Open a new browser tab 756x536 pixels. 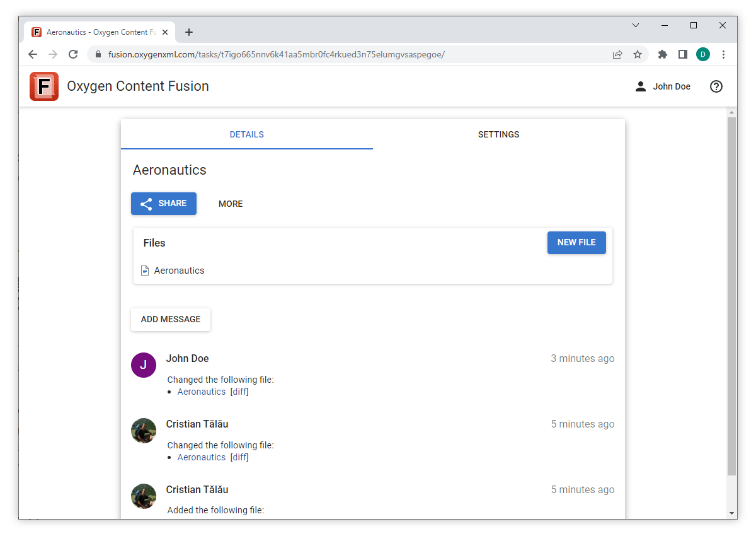(189, 32)
